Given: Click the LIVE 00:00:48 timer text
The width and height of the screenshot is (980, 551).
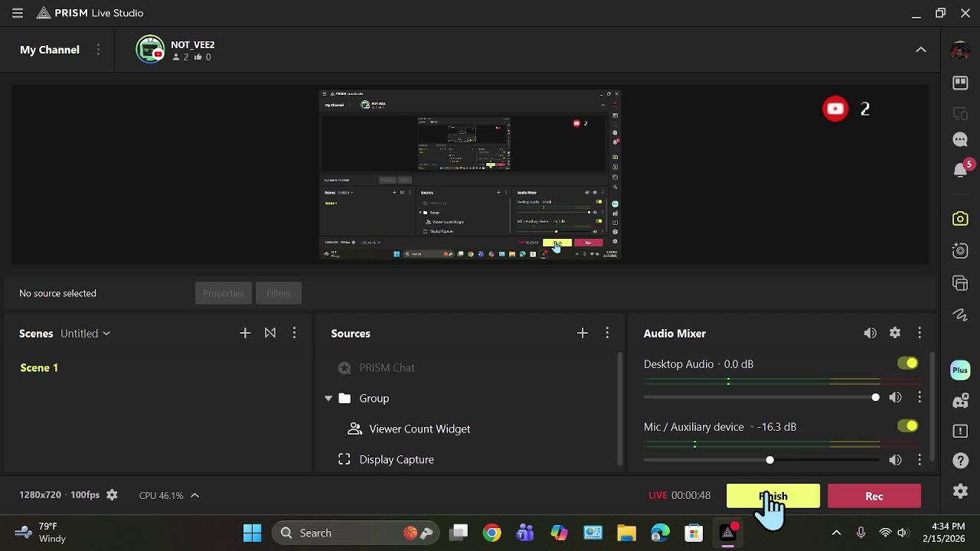Looking at the screenshot, I should click(680, 495).
